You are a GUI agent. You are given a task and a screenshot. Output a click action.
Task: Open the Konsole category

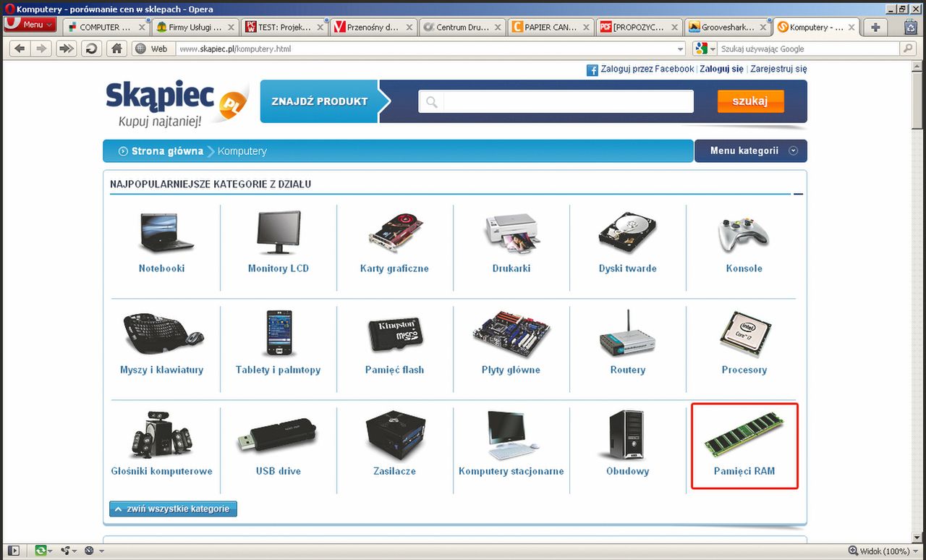pos(744,242)
